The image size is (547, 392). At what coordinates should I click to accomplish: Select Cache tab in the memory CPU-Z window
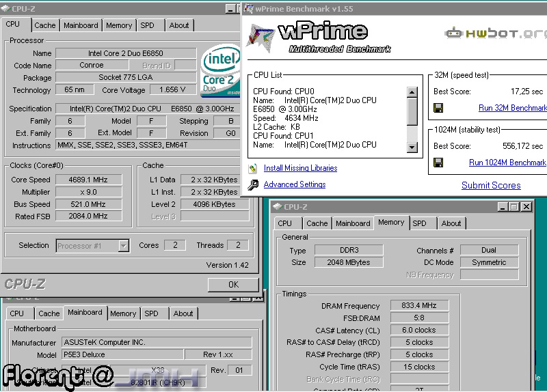point(317,223)
